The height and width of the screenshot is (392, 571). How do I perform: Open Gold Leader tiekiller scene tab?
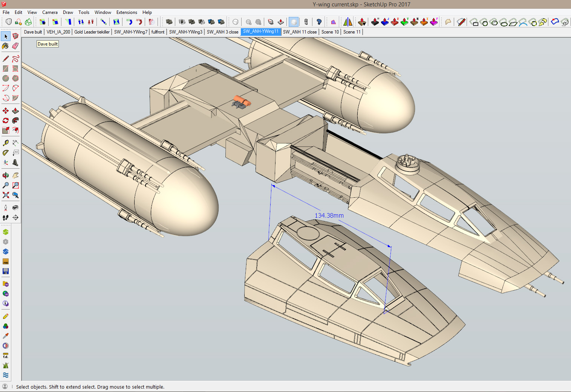click(x=92, y=32)
